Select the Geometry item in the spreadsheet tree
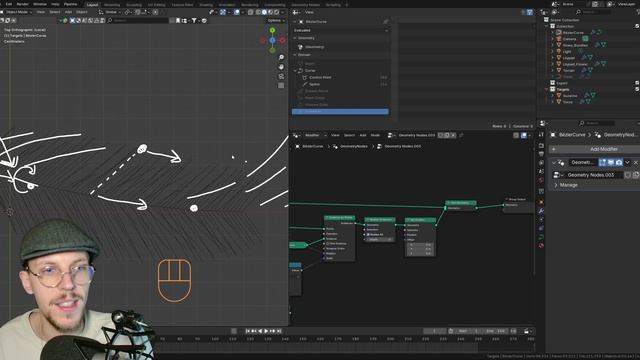 tap(314, 47)
